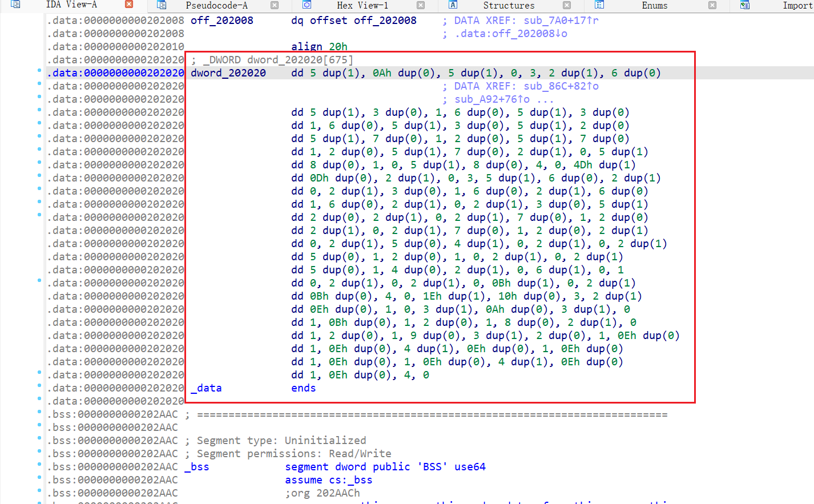Click the Enums tab icon
The image size is (814, 504).
click(x=599, y=5)
